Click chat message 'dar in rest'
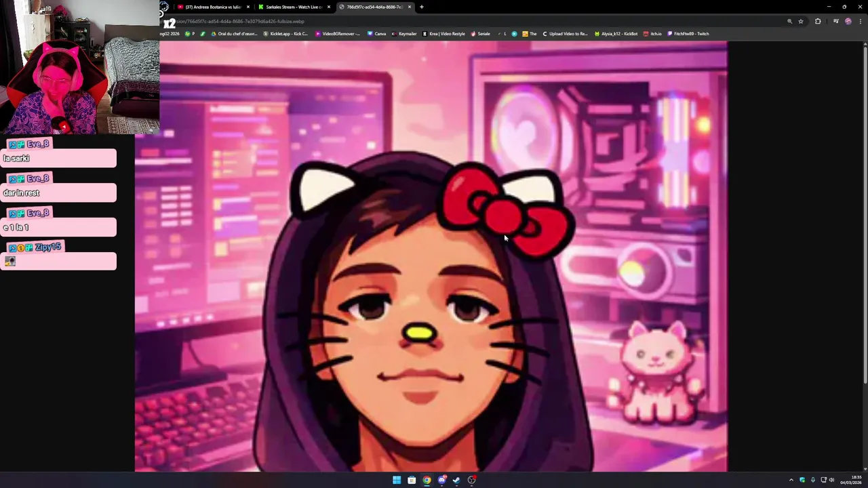The height and width of the screenshot is (488, 868). click(x=58, y=193)
